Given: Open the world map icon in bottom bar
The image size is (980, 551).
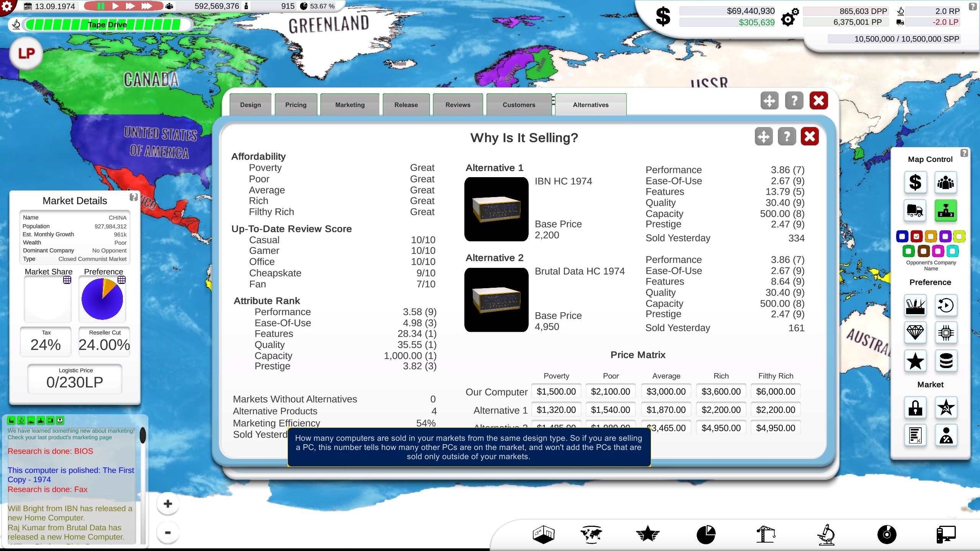Looking at the screenshot, I should click(591, 535).
